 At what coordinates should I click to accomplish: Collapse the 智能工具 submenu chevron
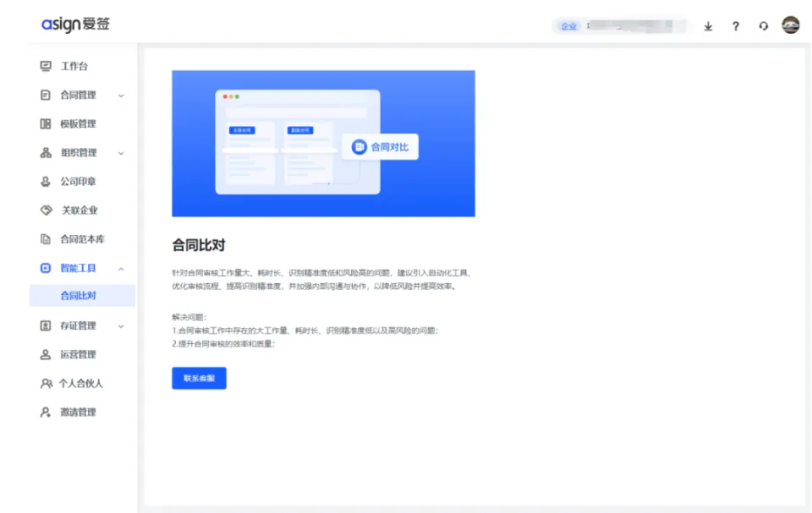tap(121, 269)
